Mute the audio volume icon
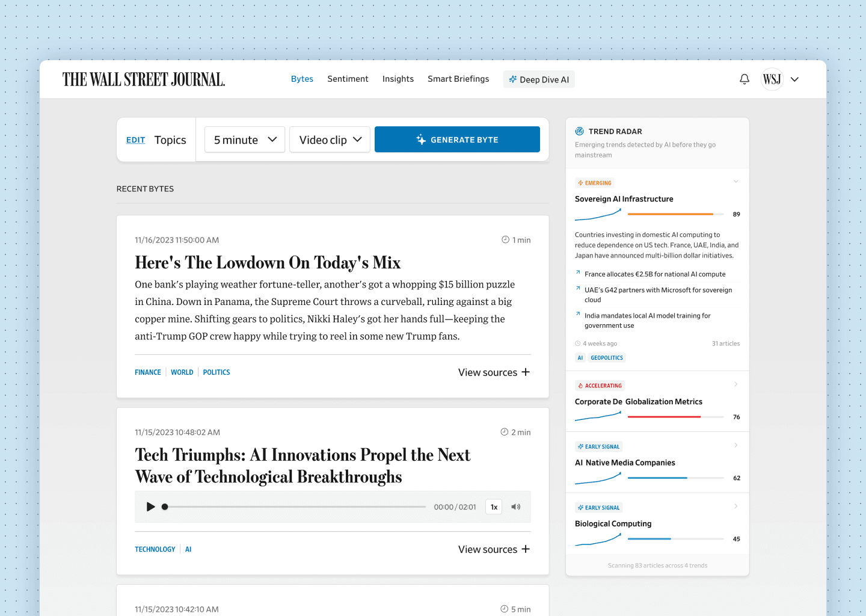866x616 pixels. 516,507
